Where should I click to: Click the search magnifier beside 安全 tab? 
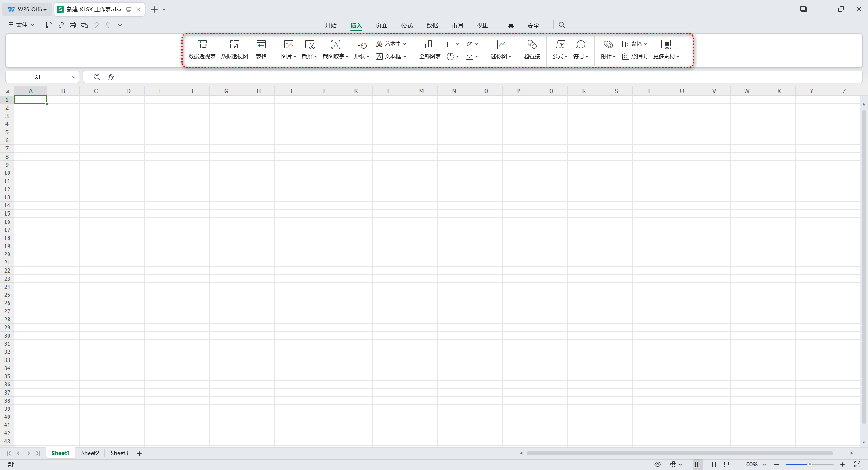(x=562, y=25)
